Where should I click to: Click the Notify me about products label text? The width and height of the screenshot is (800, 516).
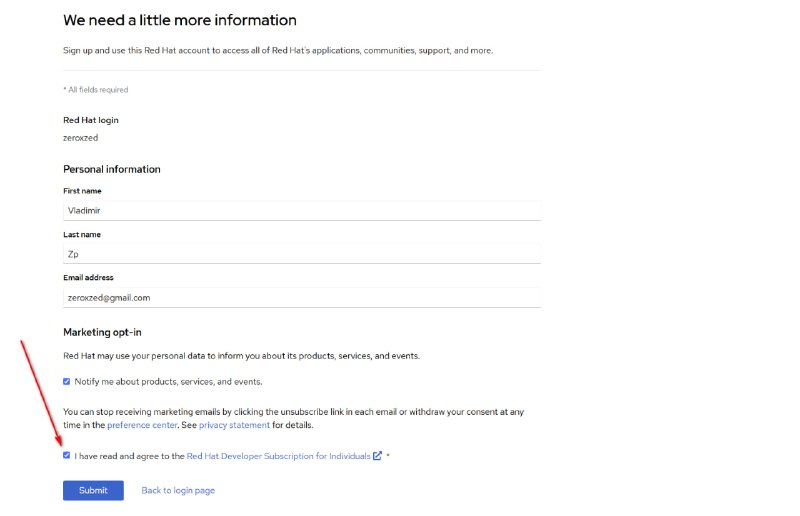(168, 382)
